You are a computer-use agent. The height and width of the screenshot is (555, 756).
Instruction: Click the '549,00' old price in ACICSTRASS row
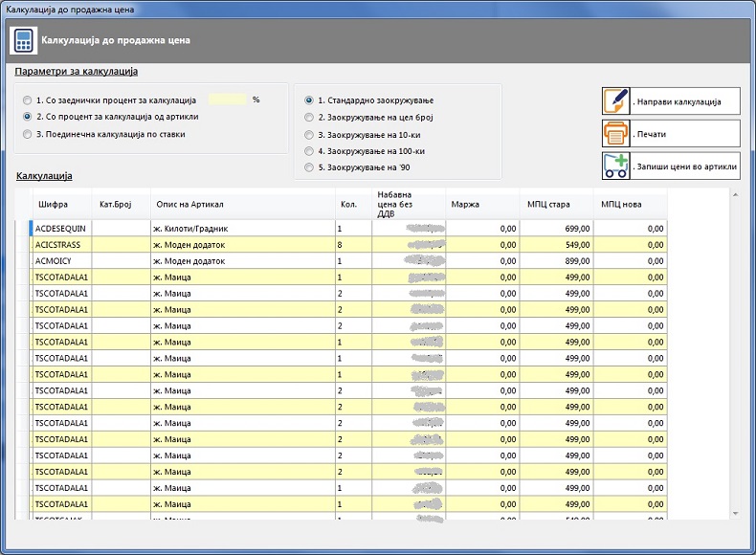[x=556, y=245]
